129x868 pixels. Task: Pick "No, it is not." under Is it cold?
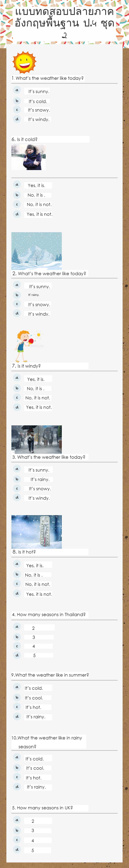(x=39, y=205)
